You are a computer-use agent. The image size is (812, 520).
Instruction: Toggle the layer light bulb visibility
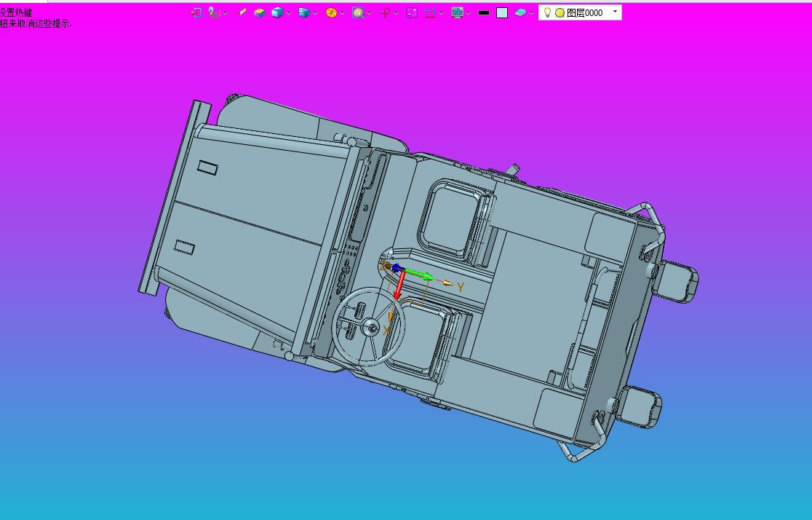547,12
